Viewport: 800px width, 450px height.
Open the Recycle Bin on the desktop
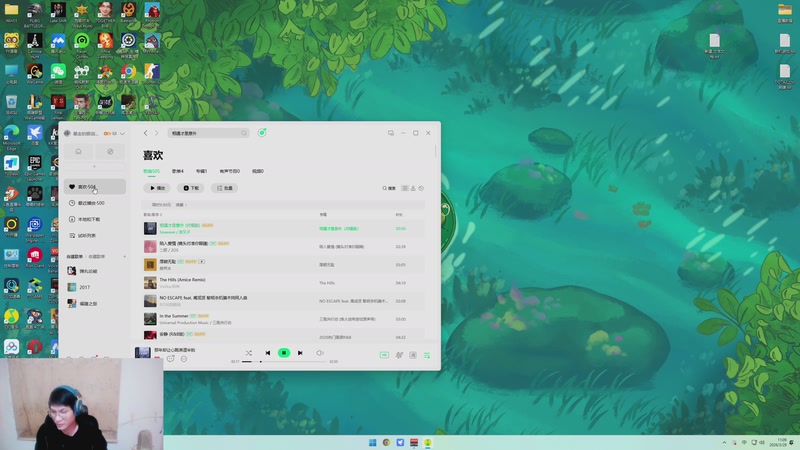pos(11,105)
